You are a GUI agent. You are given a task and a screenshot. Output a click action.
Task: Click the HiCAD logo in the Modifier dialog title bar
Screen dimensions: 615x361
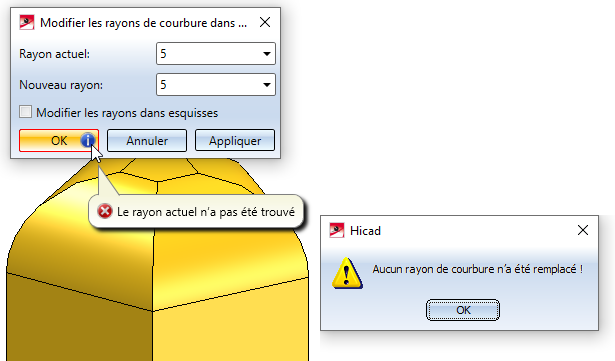(27, 22)
